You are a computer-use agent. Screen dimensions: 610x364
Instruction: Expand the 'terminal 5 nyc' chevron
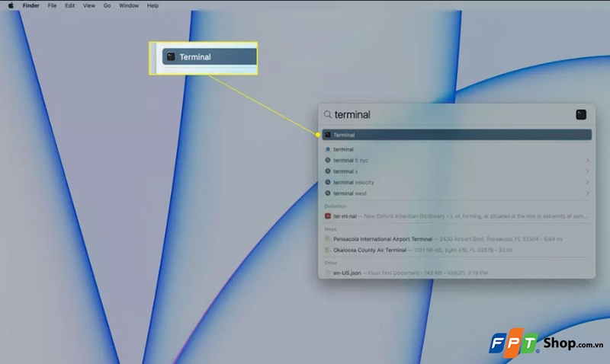[587, 160]
